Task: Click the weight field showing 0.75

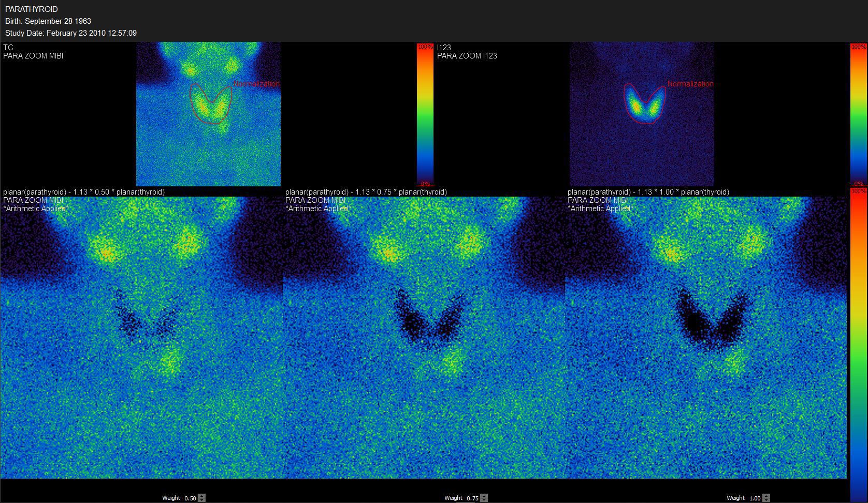Action: 472,498
